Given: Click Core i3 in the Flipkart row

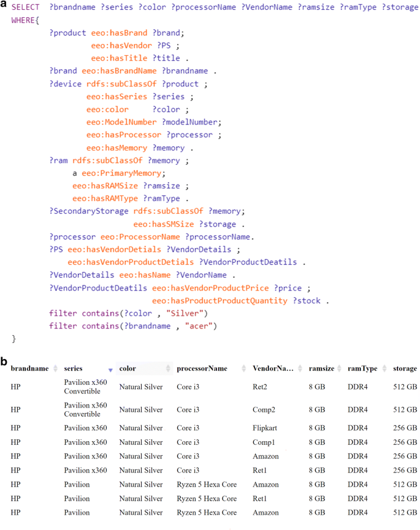Looking at the screenshot, I should point(188,428).
